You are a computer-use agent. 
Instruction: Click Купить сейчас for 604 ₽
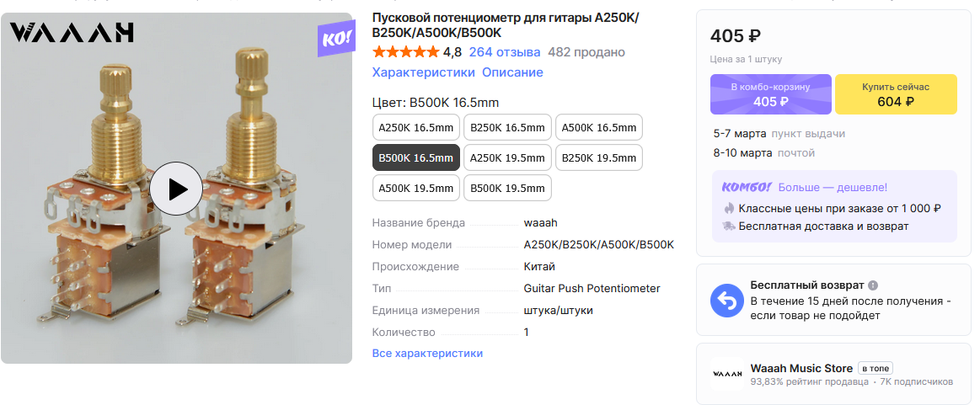(x=896, y=94)
